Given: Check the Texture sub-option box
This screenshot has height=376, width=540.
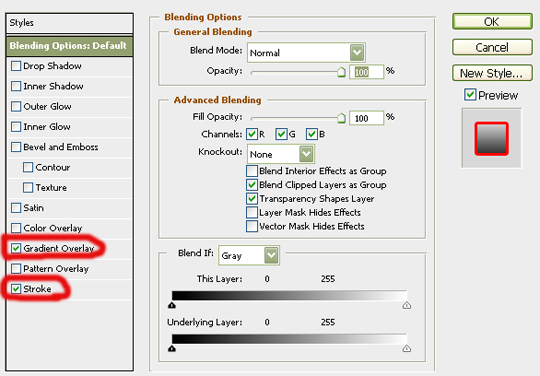Looking at the screenshot, I should 28,188.
